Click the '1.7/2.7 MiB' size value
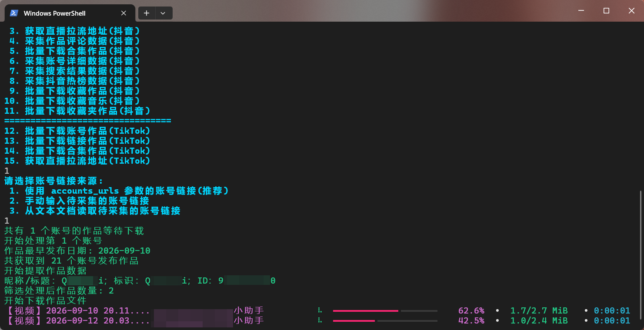Screen dimensions: 644x330 [x=539, y=310]
